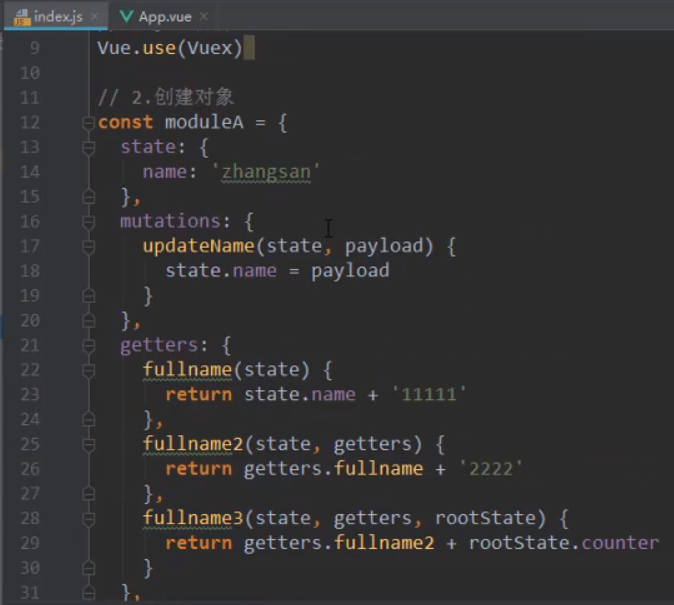Click line number 29 in gutter
The width and height of the screenshot is (674, 605).
click(x=30, y=544)
